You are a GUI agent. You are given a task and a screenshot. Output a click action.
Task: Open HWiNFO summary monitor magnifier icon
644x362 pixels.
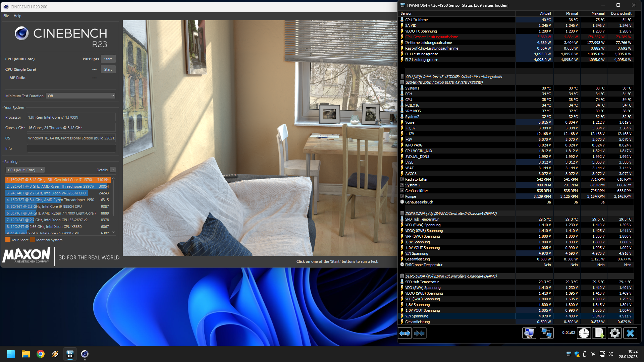(x=529, y=333)
